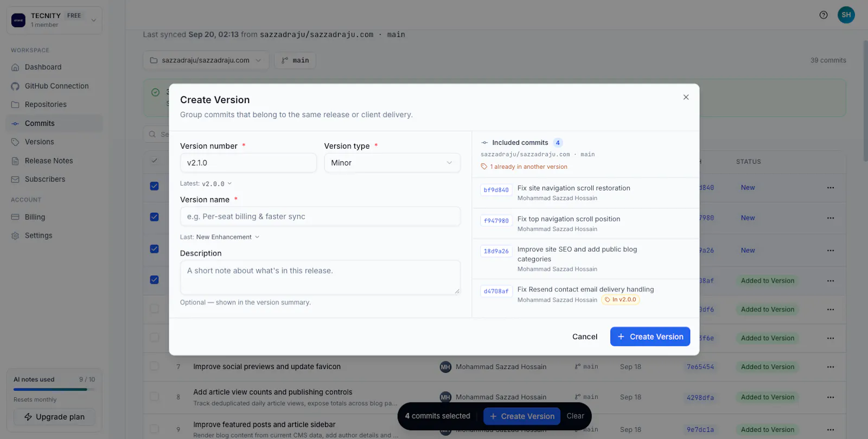Open the main branch selector
This screenshot has width=868, height=439.
coord(295,60)
